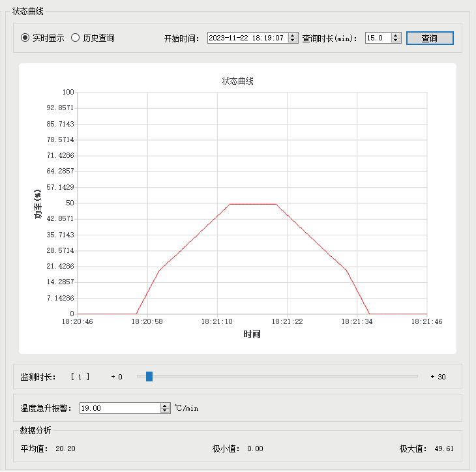Select the 历史查询 radio button
Screen dimensions: 476x472
pos(75,38)
